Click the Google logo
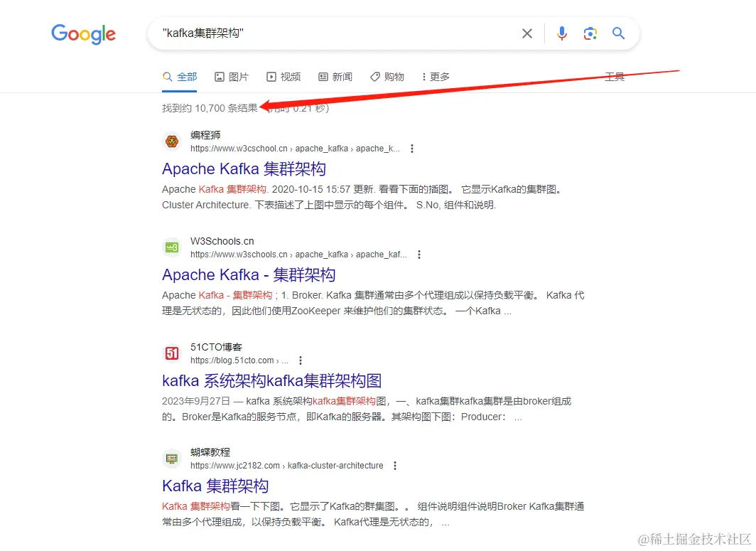The height and width of the screenshot is (551, 756). pyautogui.click(x=83, y=34)
